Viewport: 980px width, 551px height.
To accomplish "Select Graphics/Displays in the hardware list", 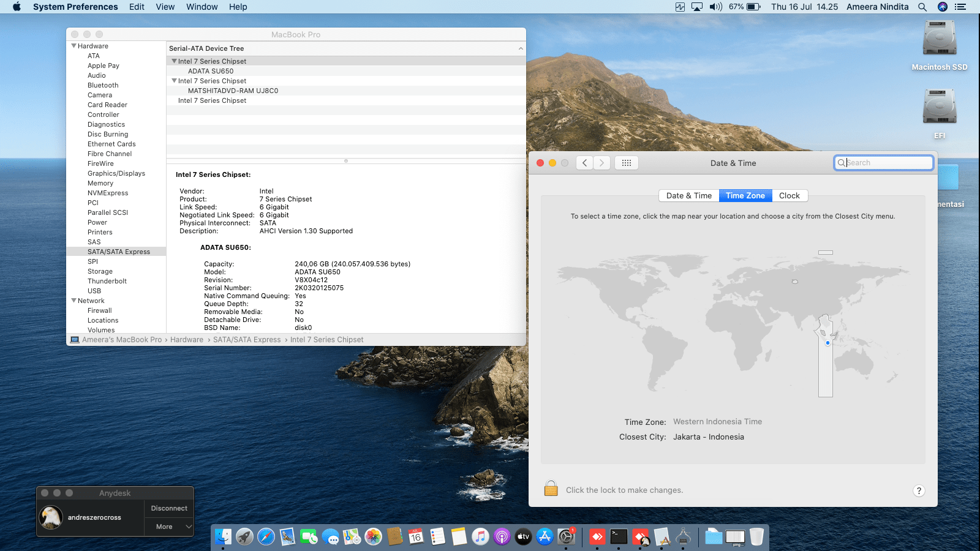I will [x=116, y=173].
